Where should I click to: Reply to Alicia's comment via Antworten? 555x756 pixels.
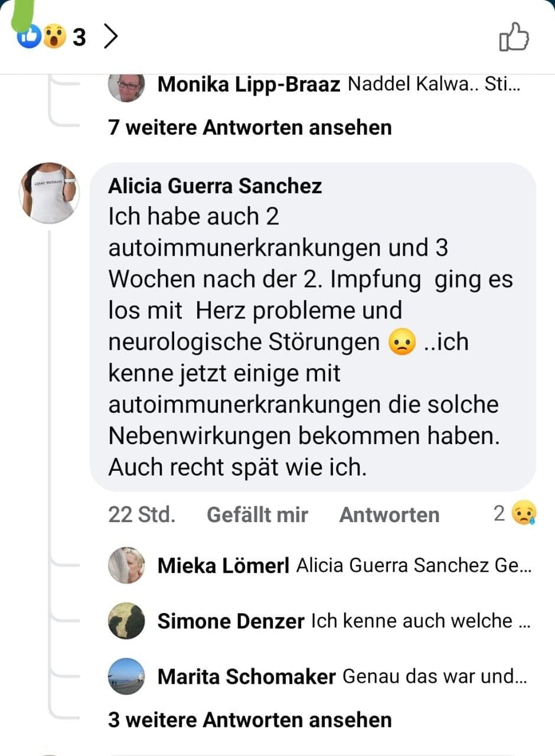click(x=389, y=514)
